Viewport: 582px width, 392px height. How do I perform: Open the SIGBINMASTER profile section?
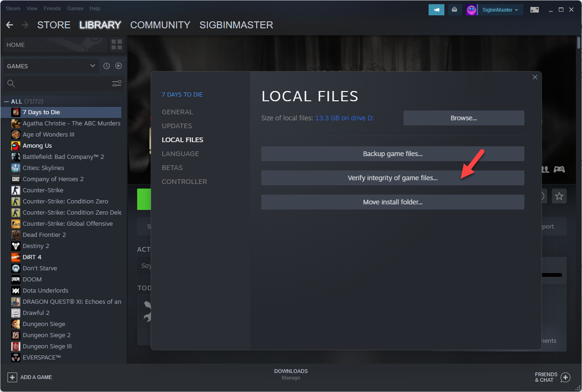tap(236, 25)
